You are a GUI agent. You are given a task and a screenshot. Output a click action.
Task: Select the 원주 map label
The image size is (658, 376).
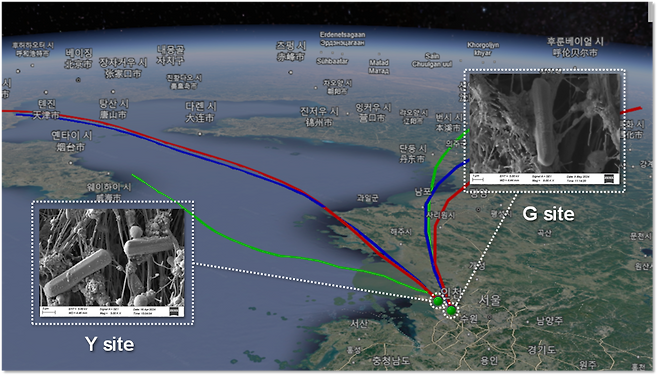click(588, 364)
